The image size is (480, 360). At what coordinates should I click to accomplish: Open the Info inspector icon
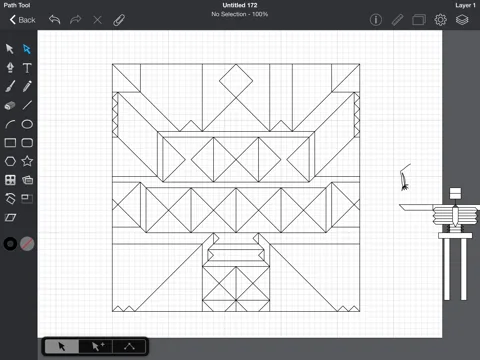(376, 20)
